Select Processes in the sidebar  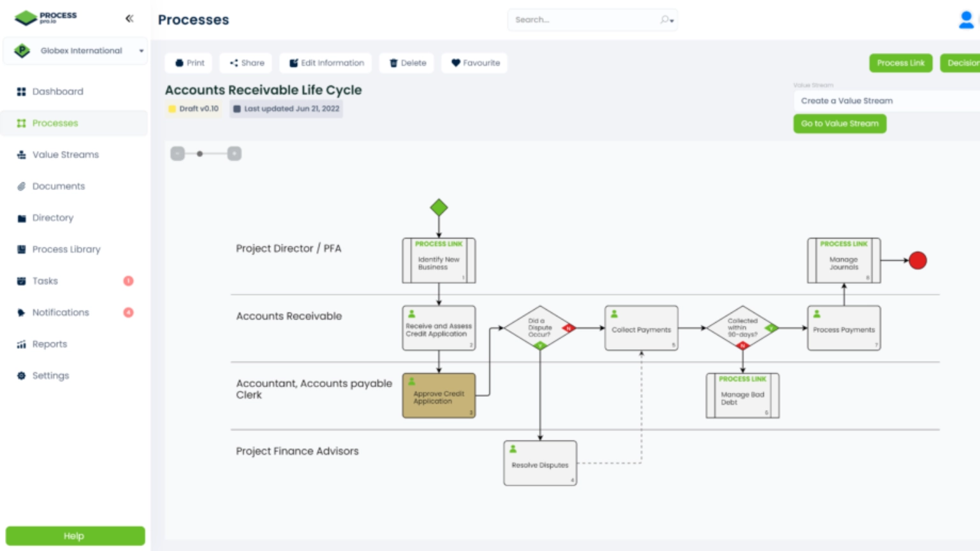[x=74, y=123]
